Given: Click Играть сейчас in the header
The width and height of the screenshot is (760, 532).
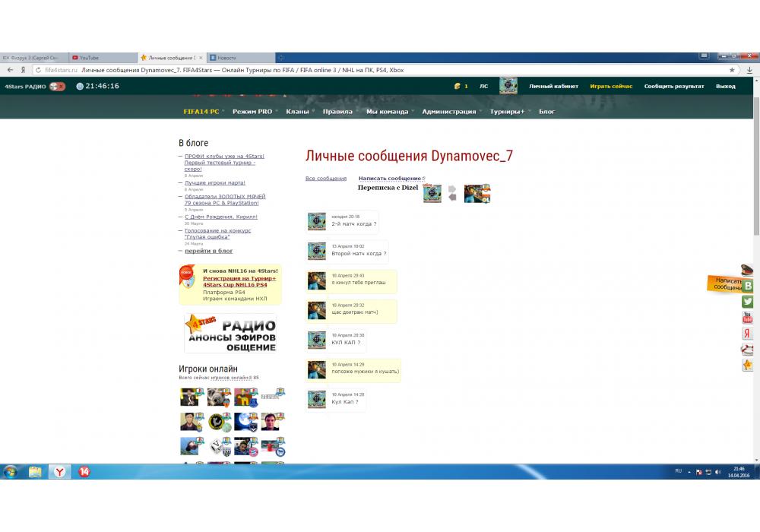Looking at the screenshot, I should 611,86.
